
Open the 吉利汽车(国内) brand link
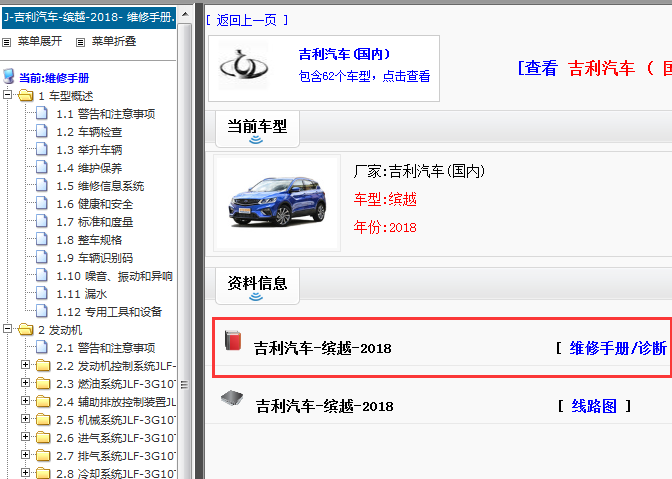click(345, 54)
